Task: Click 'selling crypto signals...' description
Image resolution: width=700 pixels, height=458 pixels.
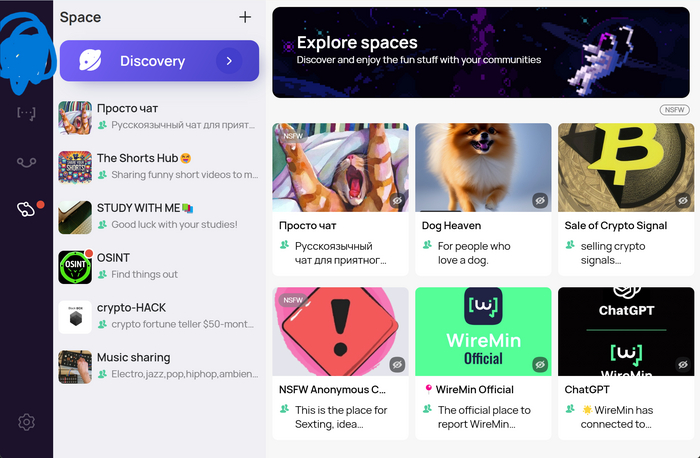Action: 613,253
